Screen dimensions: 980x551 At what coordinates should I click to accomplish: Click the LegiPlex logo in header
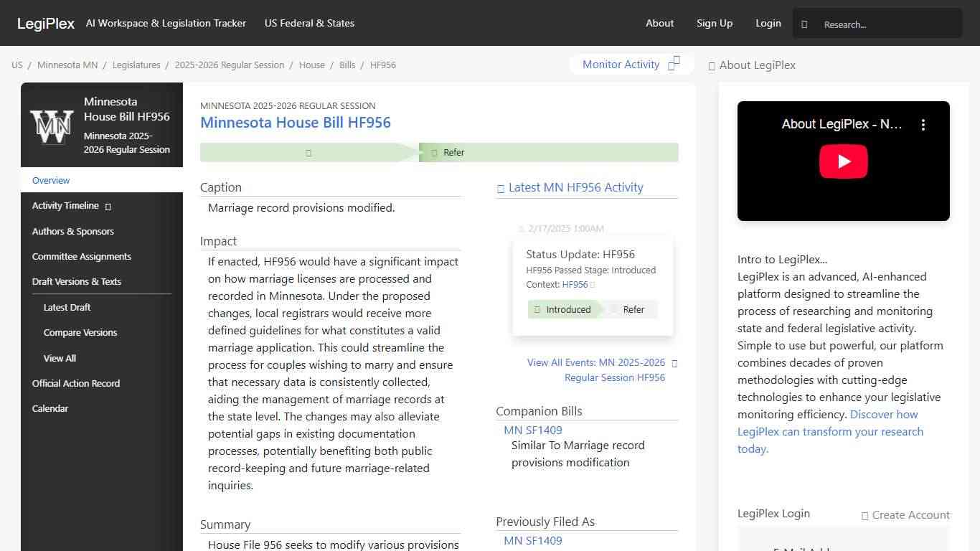(x=46, y=23)
